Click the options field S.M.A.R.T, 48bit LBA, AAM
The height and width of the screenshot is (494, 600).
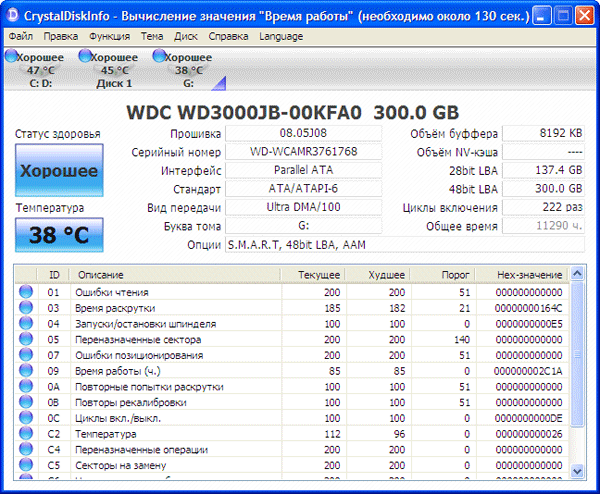[x=405, y=245]
